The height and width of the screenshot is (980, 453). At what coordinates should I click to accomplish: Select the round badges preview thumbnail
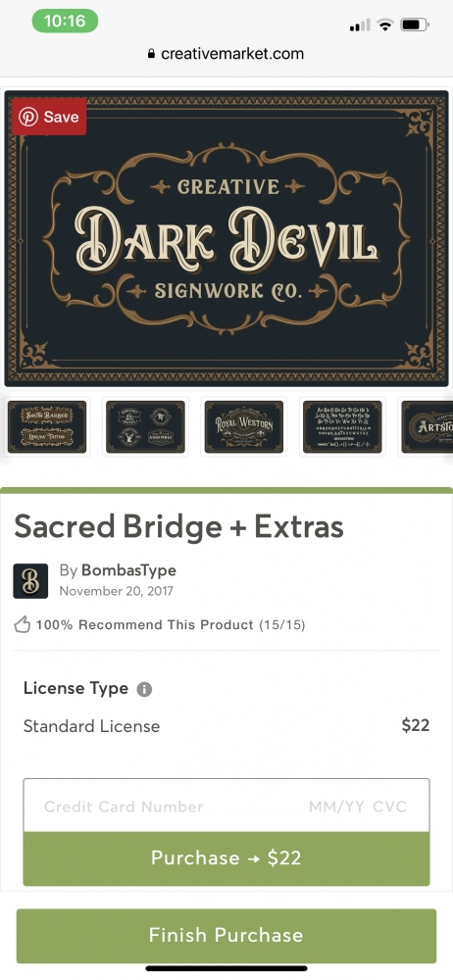145,427
